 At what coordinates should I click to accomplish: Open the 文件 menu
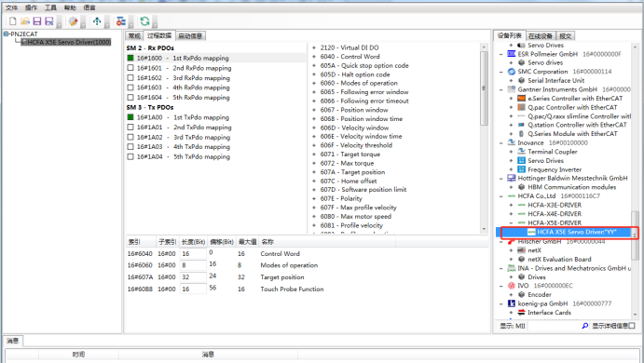11,7
